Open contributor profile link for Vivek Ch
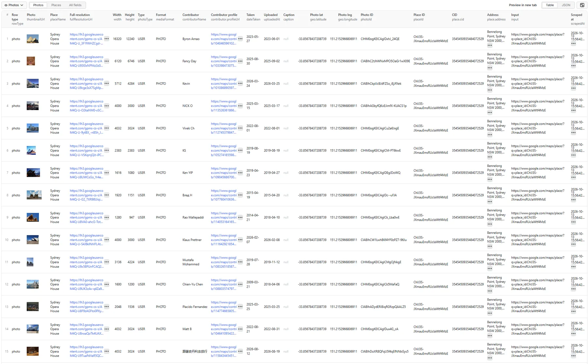Screen dimensions: 588x364 pos(224,128)
